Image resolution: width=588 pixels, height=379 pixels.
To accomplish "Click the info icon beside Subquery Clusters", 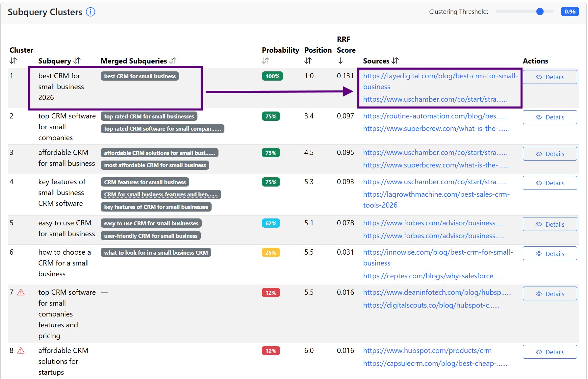I will pos(90,12).
